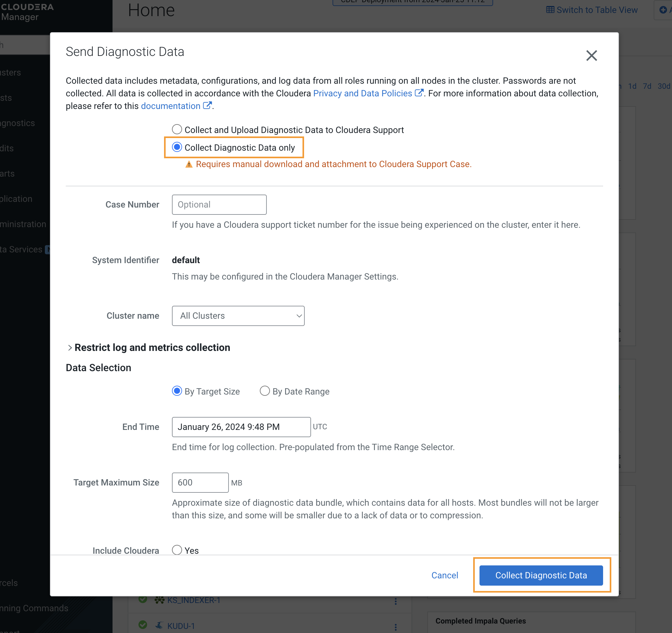Click the KS_INDEXER-1 service icon
This screenshot has height=633, width=672.
pyautogui.click(x=159, y=600)
